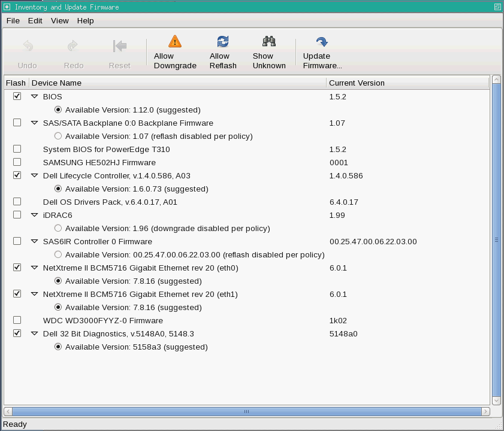Viewport: 504px width, 431px height.
Task: Open the Help menu
Action: [85, 20]
